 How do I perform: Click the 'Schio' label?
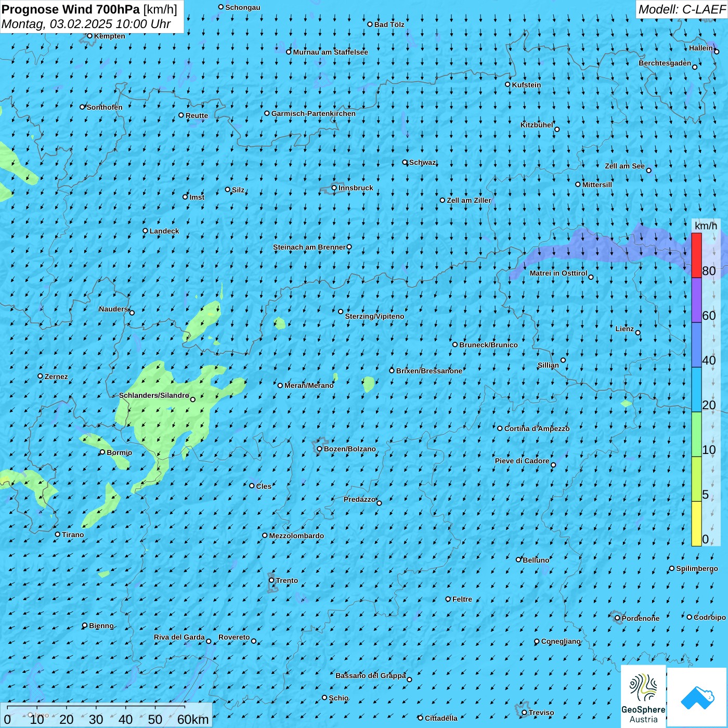[339, 698]
